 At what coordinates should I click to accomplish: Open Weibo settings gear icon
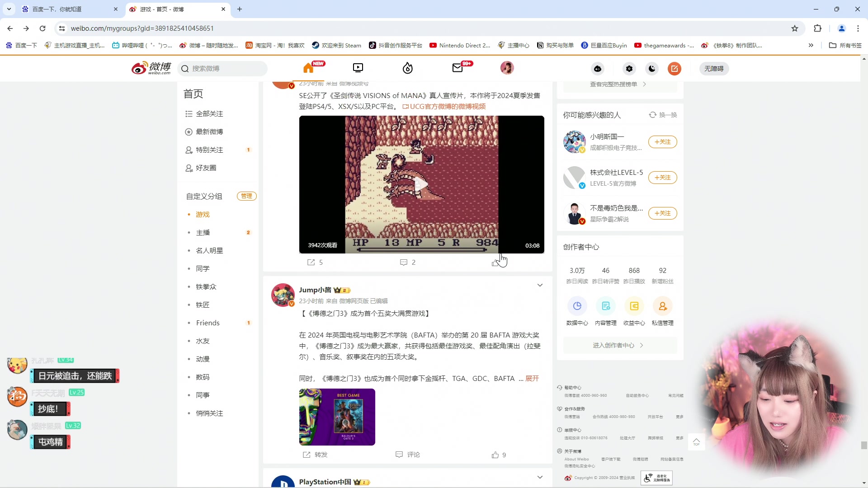click(x=629, y=69)
